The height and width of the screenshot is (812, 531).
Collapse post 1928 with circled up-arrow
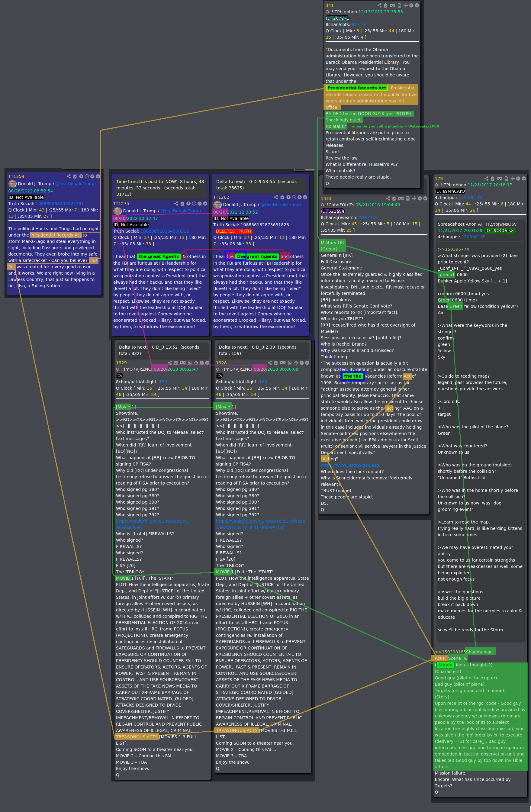[x=301, y=363]
